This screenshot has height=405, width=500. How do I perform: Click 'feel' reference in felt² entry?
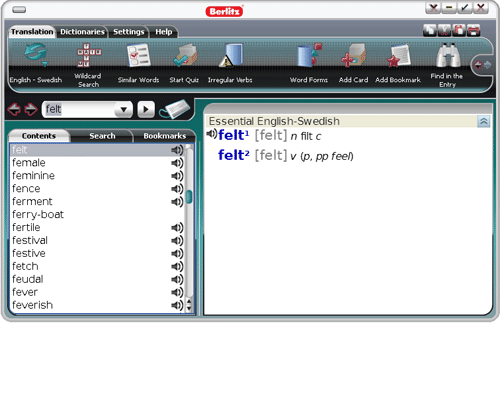pos(341,156)
